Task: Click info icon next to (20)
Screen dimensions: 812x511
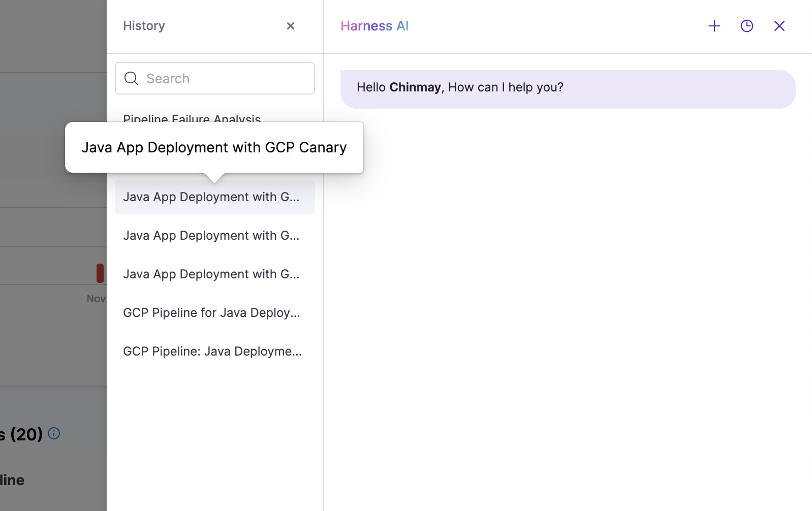Action: (x=54, y=433)
